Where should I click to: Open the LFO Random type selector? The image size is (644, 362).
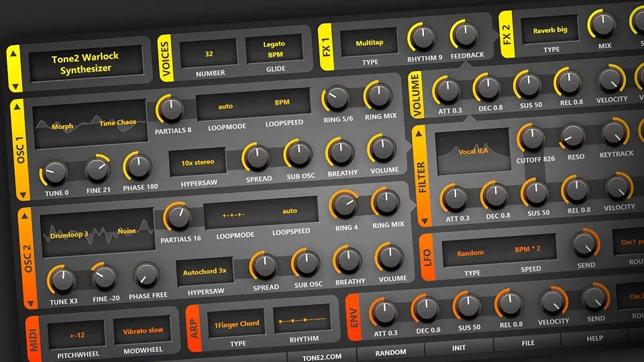470,253
